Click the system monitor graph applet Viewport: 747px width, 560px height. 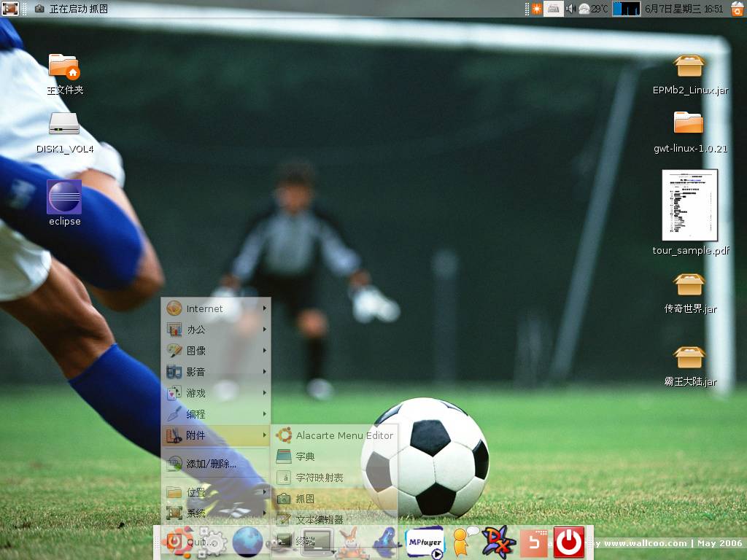pos(626,9)
